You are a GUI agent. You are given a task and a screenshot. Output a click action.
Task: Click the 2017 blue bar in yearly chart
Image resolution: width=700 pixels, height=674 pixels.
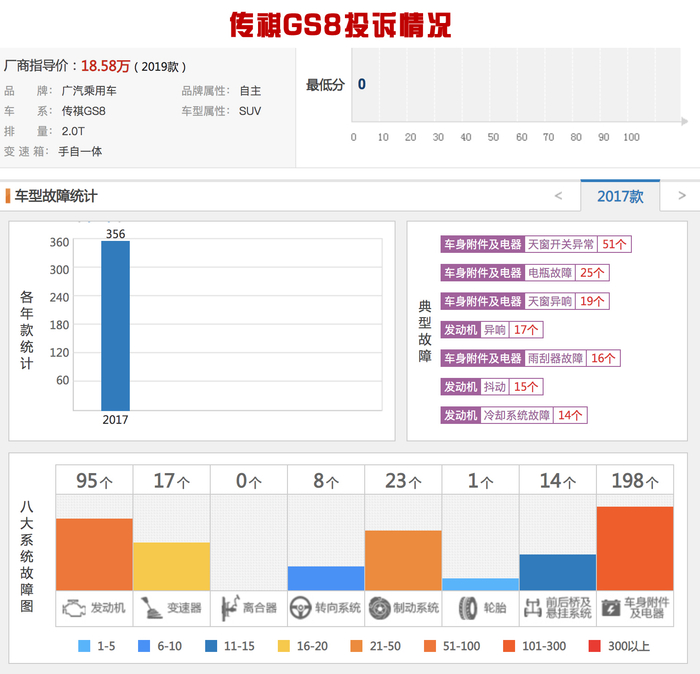115,326
